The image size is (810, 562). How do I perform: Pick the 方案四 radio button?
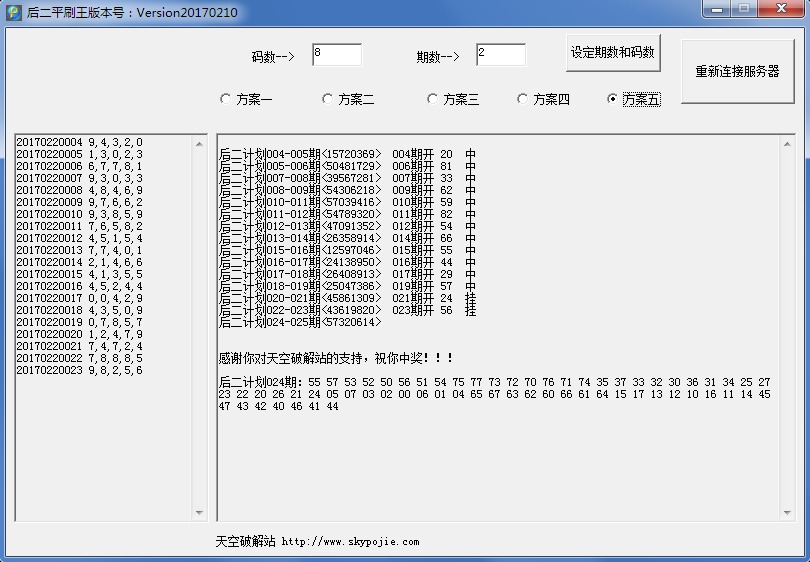(x=522, y=99)
